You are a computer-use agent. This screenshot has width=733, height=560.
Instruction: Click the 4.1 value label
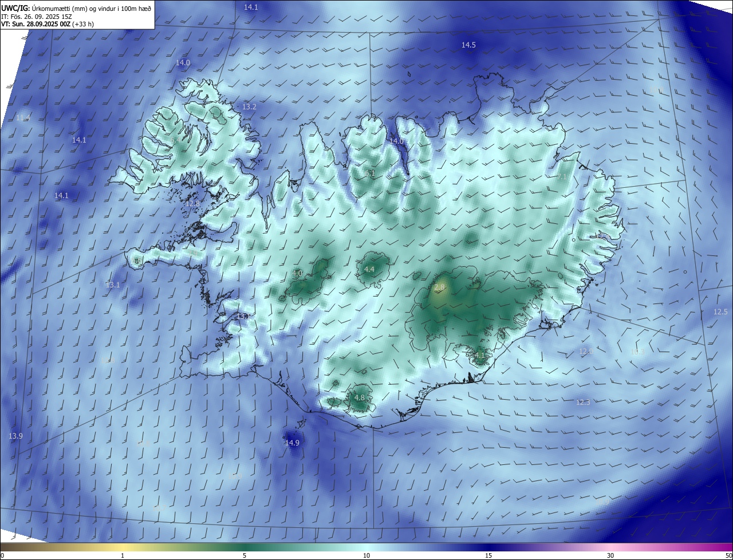coord(479,356)
